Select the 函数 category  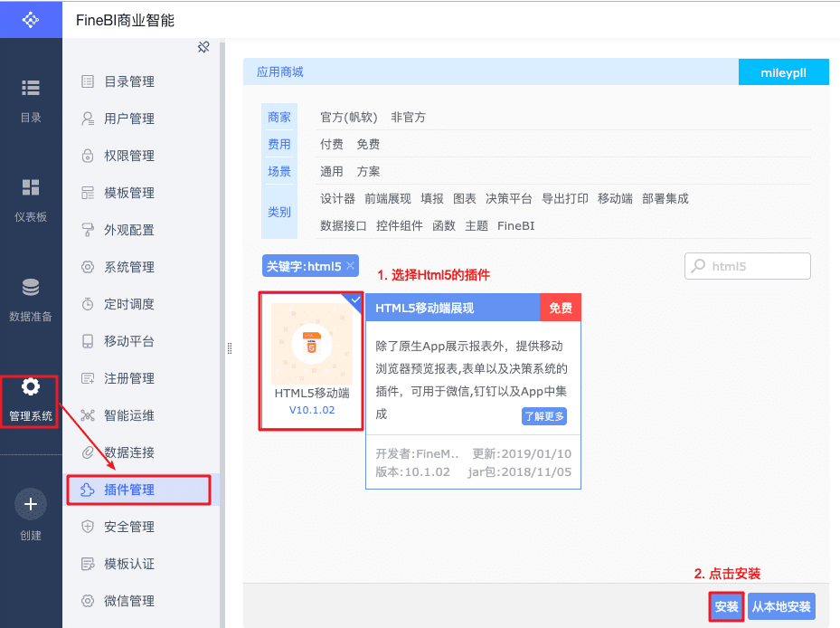[444, 226]
